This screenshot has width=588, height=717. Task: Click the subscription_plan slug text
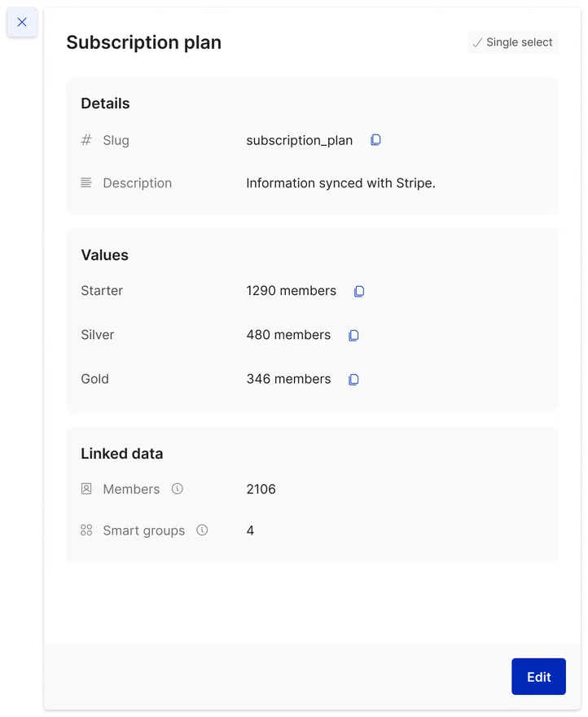coord(300,140)
